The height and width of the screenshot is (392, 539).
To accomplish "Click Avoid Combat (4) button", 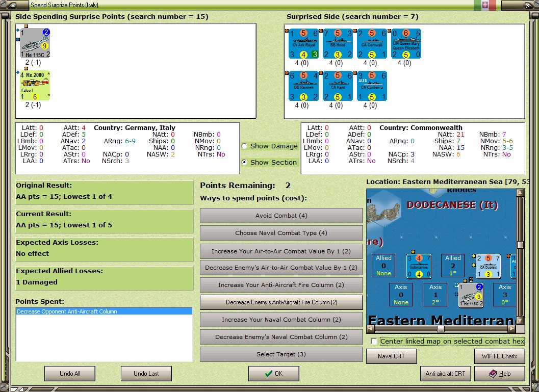I will [281, 216].
